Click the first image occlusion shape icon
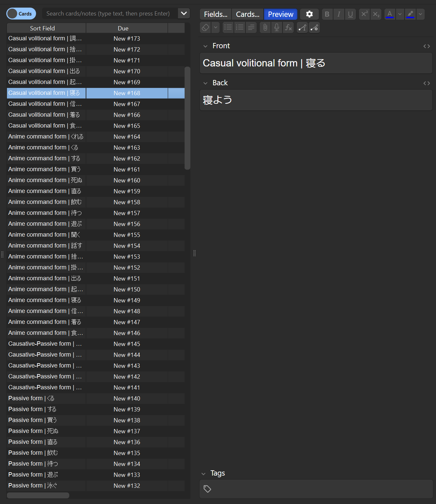 click(302, 27)
